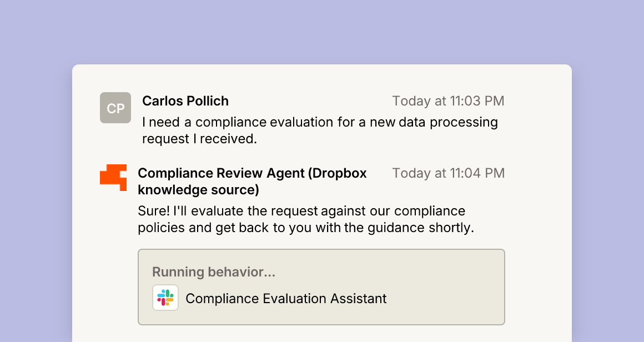644x342 pixels.
Task: Click 'request I received.' message line
Action: click(200, 139)
